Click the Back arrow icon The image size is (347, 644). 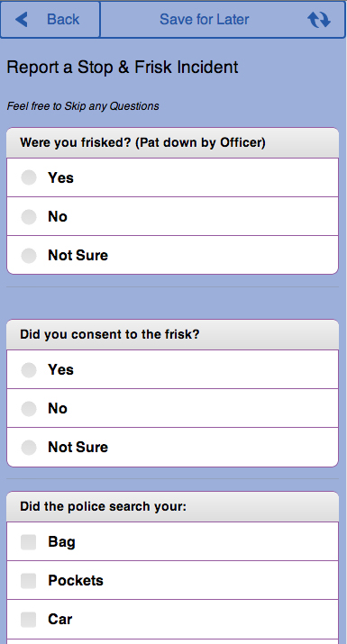click(x=22, y=19)
